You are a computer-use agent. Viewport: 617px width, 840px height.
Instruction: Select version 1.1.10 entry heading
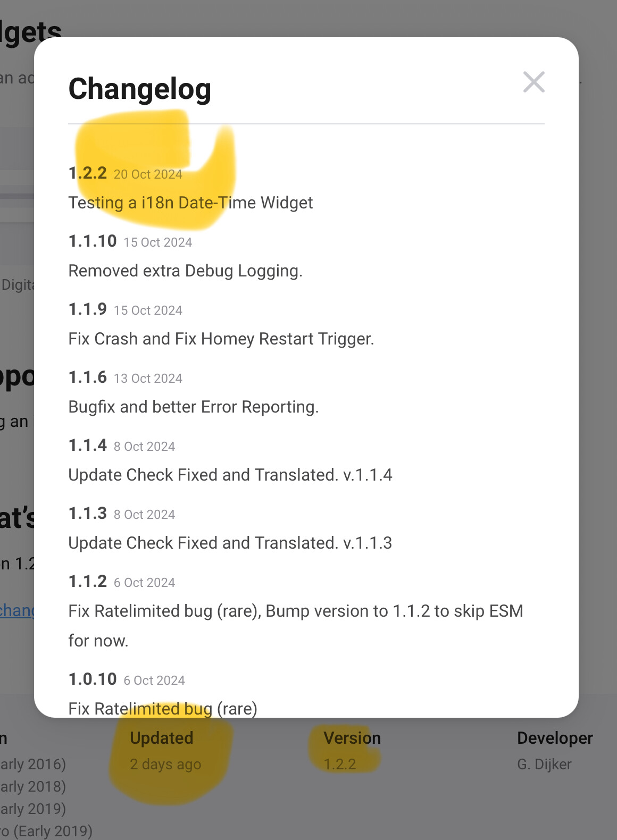coord(93,241)
